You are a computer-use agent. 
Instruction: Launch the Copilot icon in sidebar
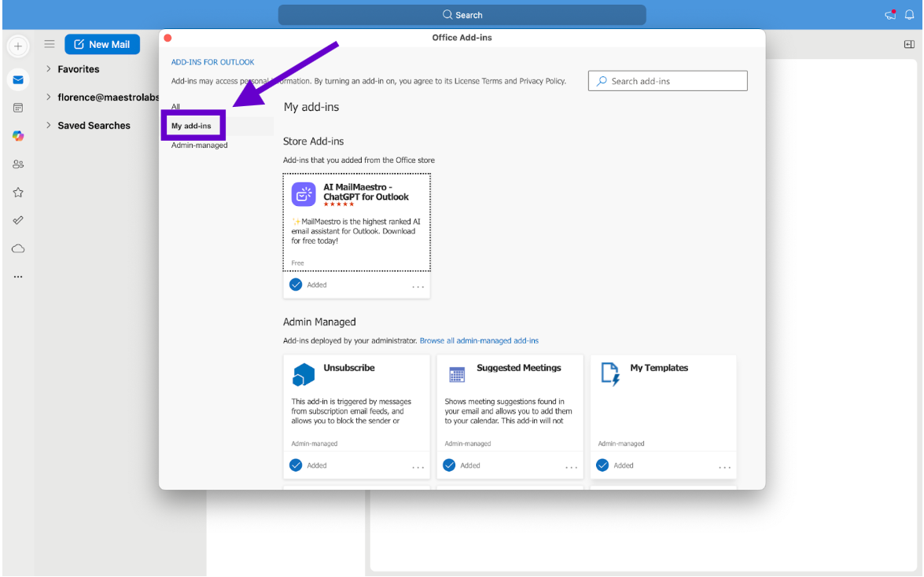click(x=18, y=135)
